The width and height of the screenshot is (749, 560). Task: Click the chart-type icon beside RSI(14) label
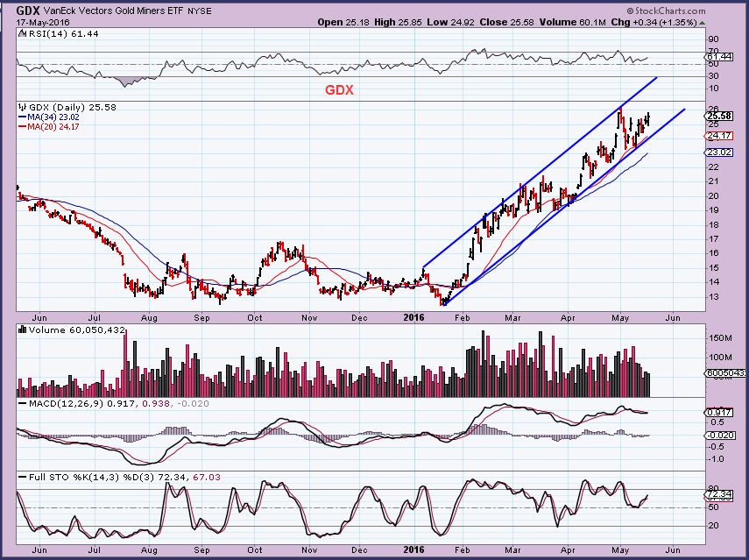coord(23,33)
